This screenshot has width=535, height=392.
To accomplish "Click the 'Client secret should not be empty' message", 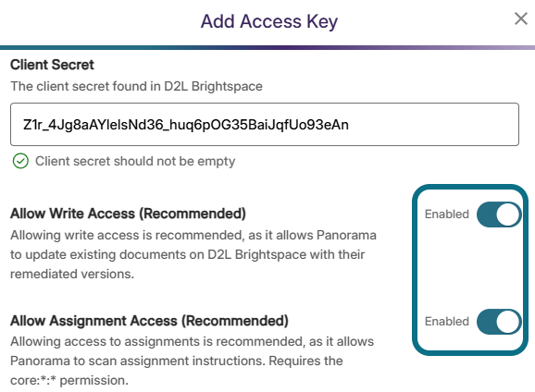I will point(135,161).
